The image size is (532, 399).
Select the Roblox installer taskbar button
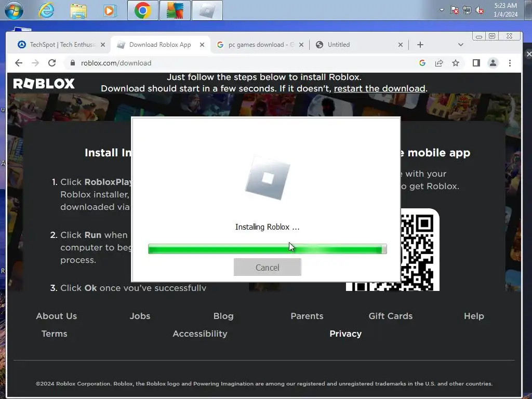coord(207,10)
